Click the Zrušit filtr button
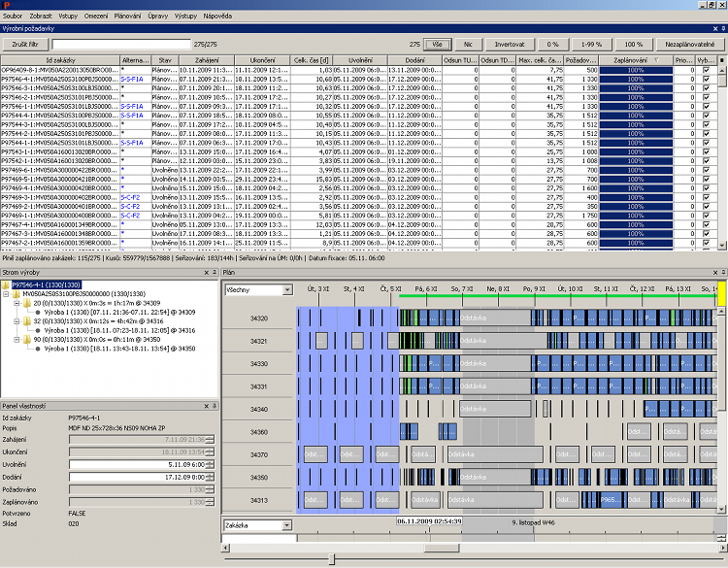This screenshot has height=568, width=728. tap(25, 45)
